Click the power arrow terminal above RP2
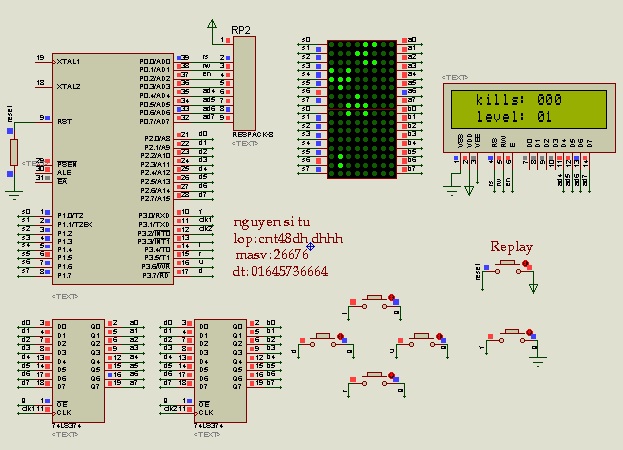The image size is (623, 450). click(212, 25)
